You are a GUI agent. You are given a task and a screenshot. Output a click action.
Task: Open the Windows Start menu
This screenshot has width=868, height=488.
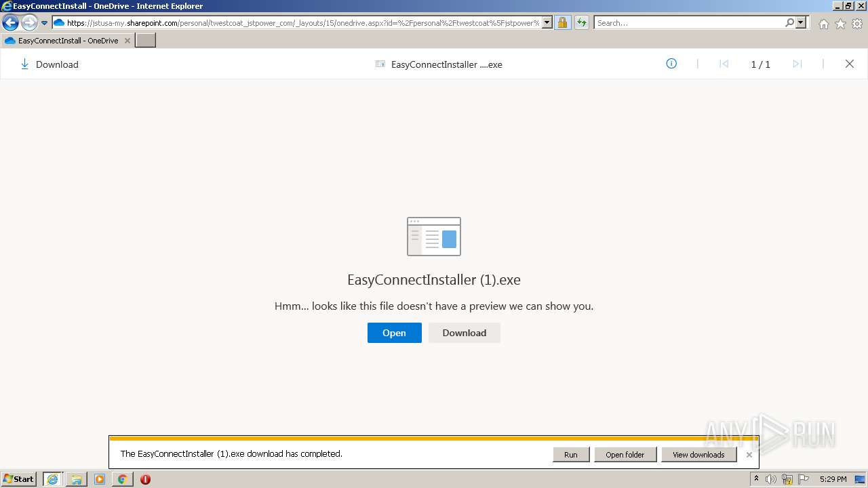[19, 479]
